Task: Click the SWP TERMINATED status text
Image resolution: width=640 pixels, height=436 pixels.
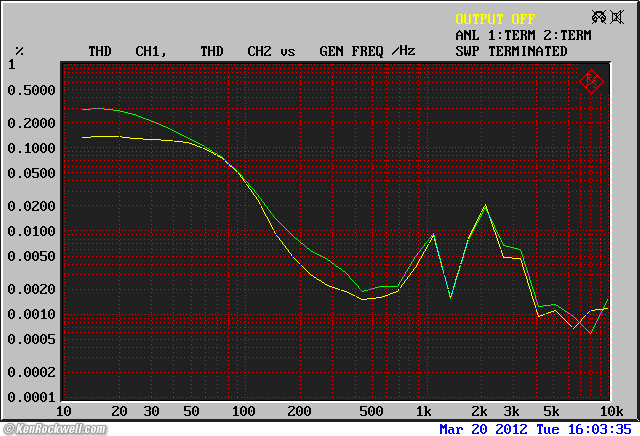Action: pyautogui.click(x=511, y=51)
